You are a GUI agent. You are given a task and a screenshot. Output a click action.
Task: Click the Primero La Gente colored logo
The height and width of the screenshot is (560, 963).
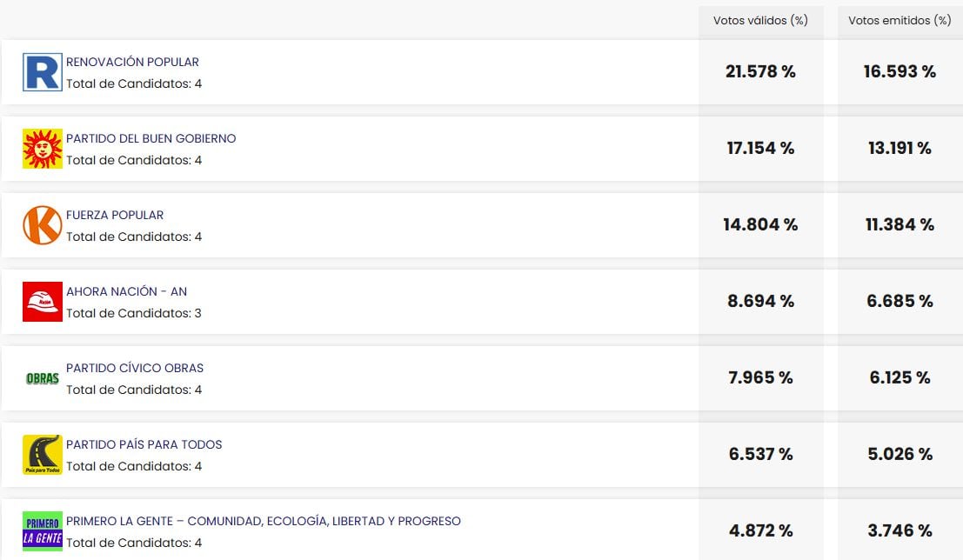pos(42,530)
